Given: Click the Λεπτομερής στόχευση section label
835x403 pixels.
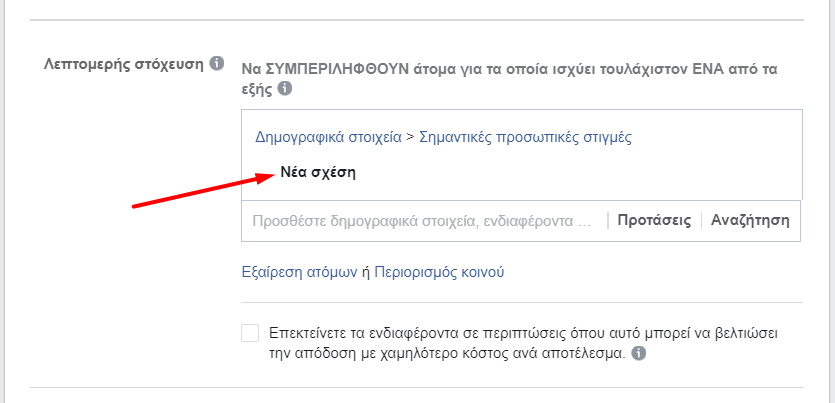Looking at the screenshot, I should (x=124, y=64).
